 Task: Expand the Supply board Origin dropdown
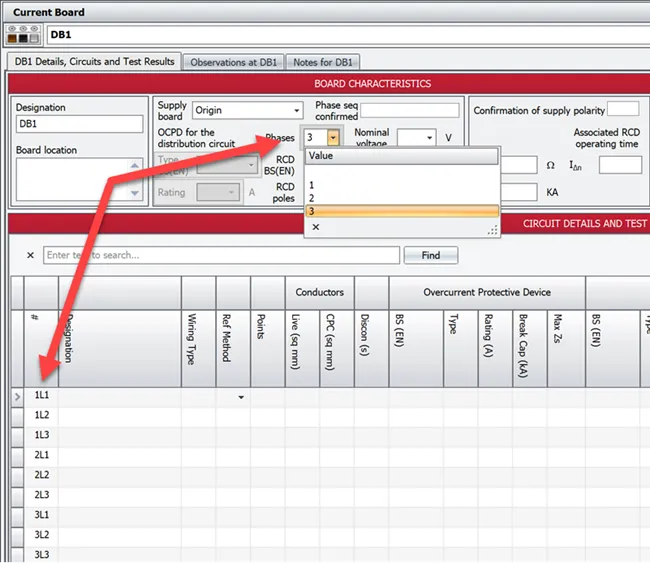[296, 111]
